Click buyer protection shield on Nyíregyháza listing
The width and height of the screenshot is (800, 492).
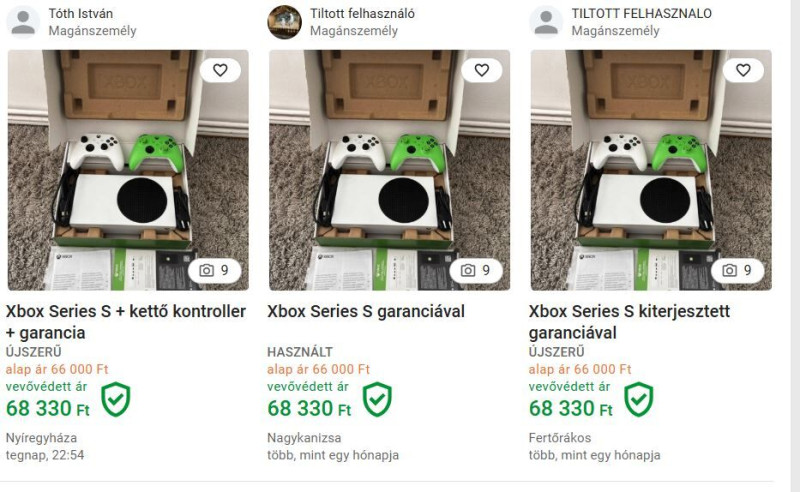point(116,399)
